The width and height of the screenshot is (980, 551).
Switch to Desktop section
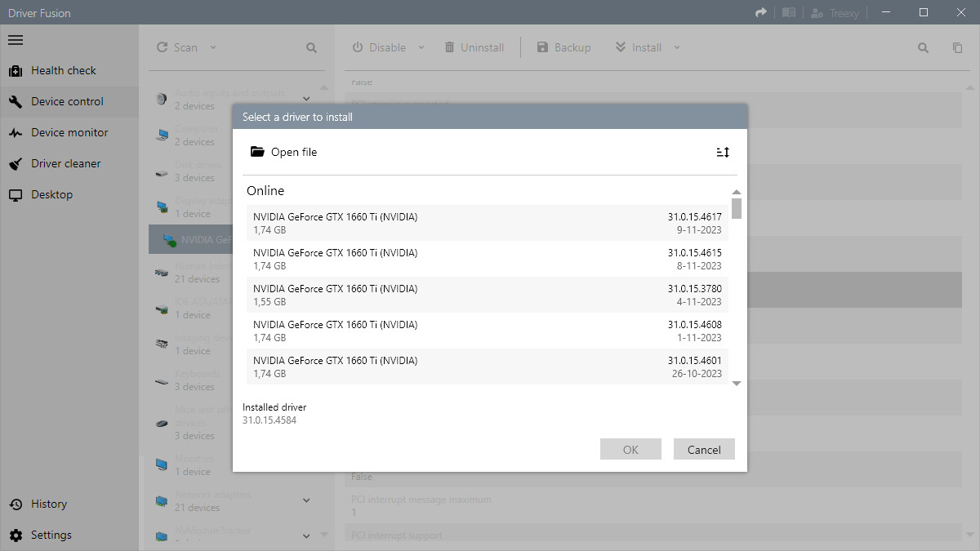51,195
